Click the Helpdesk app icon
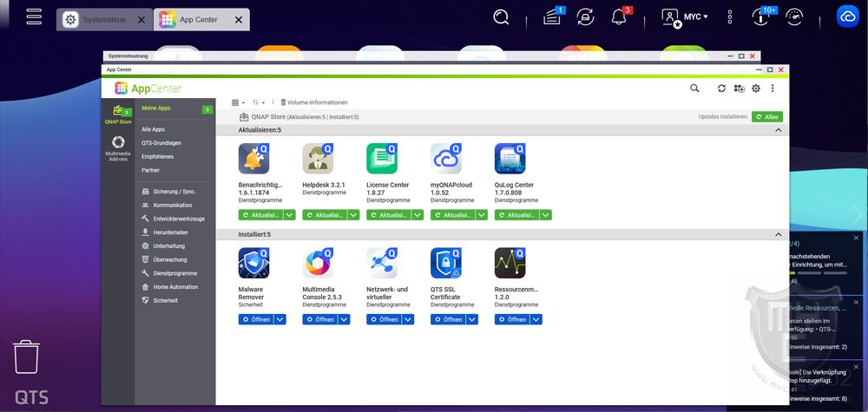The width and height of the screenshot is (868, 412). point(318,159)
